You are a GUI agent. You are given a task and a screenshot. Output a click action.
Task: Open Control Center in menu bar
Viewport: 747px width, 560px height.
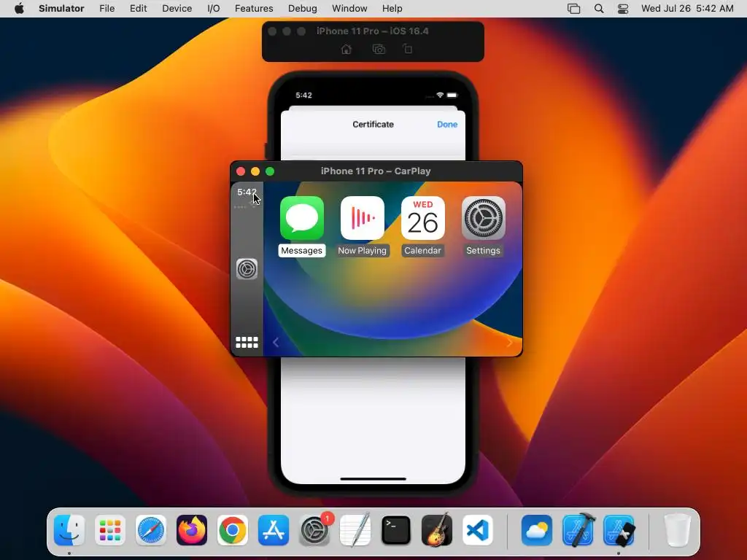623,9
